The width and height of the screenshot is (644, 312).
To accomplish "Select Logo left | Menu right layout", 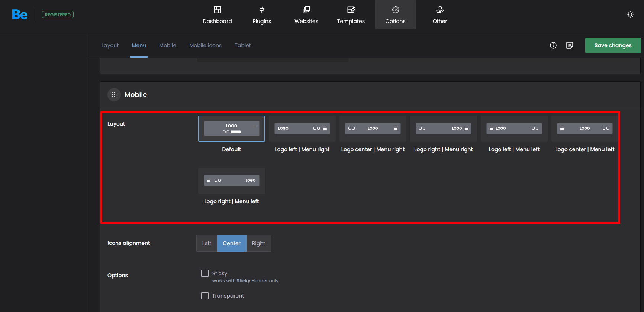I will pyautogui.click(x=302, y=129).
